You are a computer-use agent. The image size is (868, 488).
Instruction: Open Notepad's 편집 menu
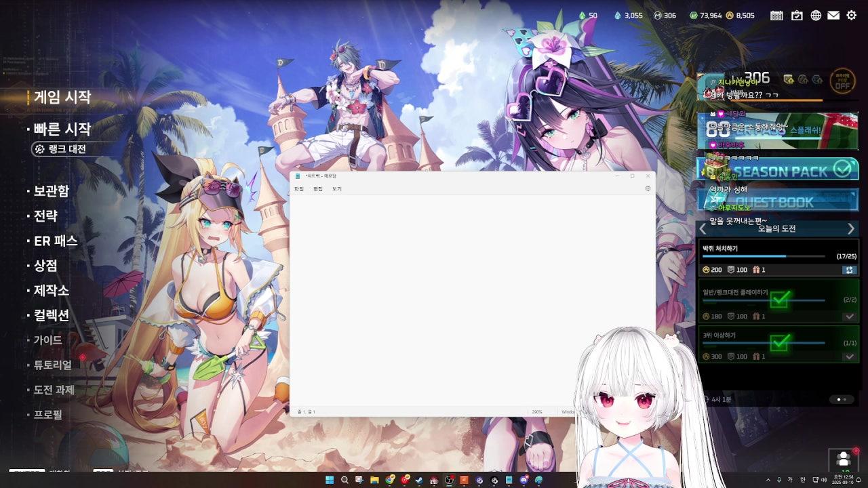(x=318, y=188)
